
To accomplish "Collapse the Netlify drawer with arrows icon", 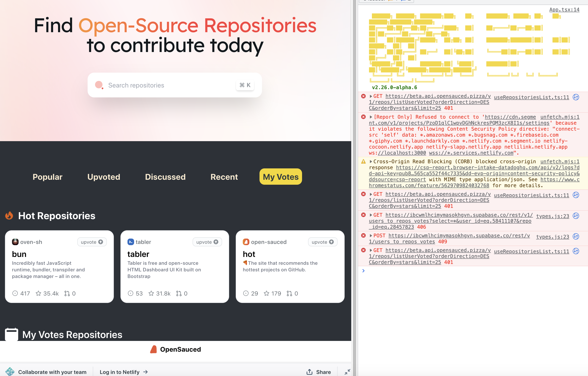I will [347, 372].
